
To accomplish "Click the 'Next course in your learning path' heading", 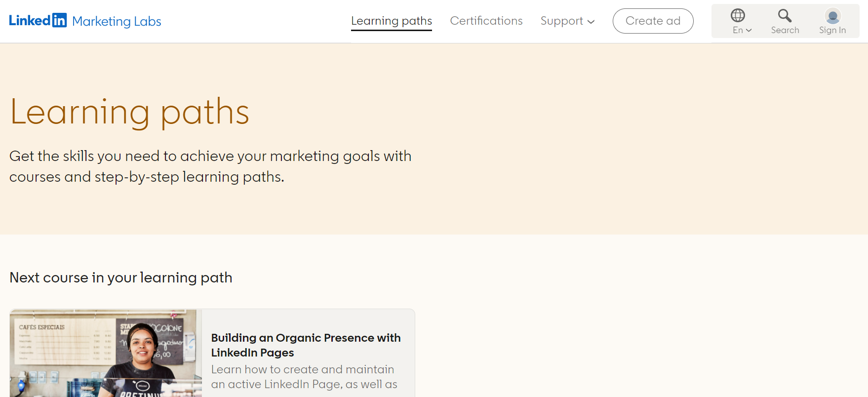I will pyautogui.click(x=121, y=278).
